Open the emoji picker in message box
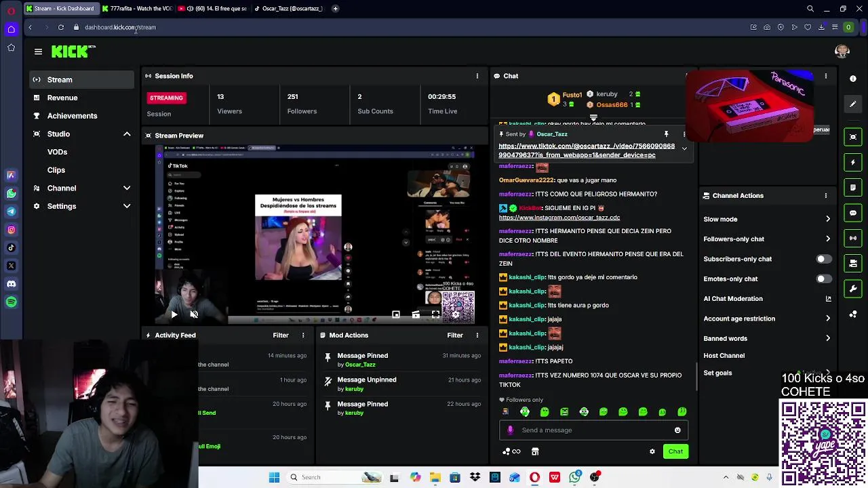Image resolution: width=868 pixels, height=488 pixels. coord(677,430)
